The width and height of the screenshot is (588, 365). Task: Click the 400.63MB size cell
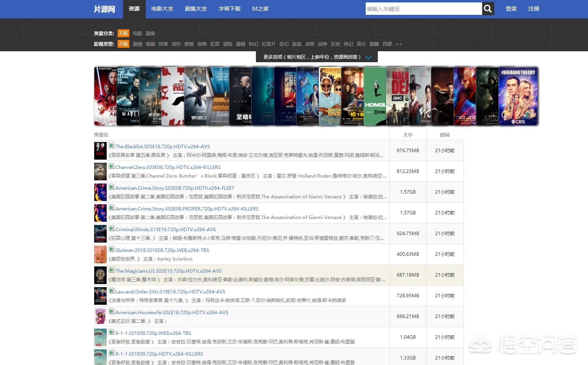[x=408, y=254]
